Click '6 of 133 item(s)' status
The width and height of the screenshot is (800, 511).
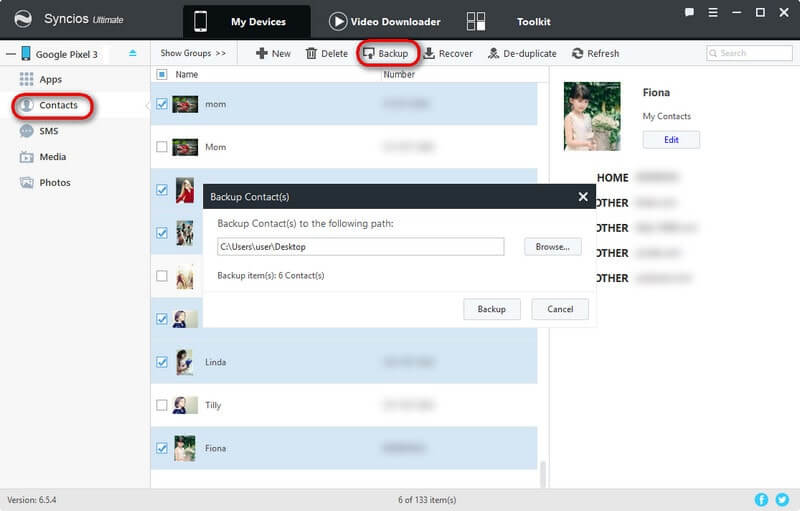click(427, 500)
